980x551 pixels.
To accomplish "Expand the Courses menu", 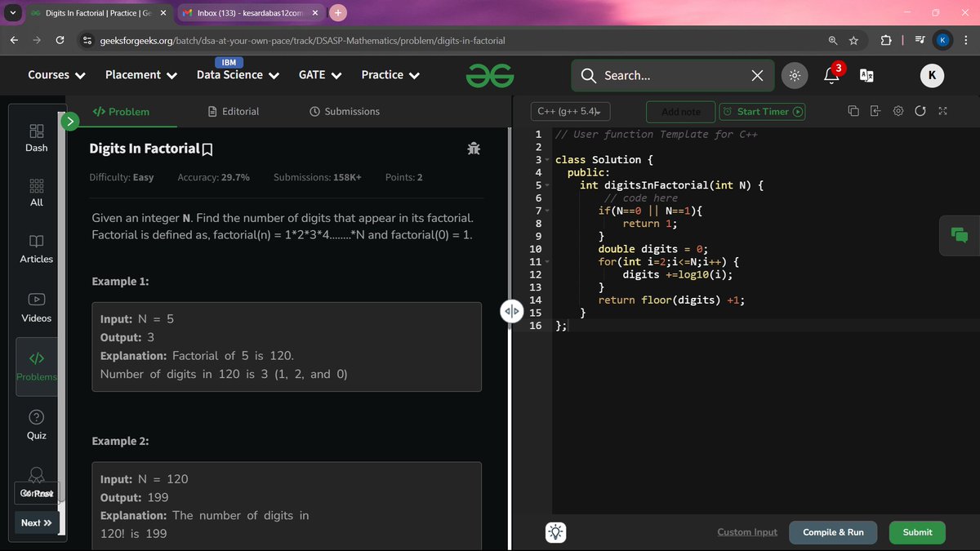I will click(56, 74).
